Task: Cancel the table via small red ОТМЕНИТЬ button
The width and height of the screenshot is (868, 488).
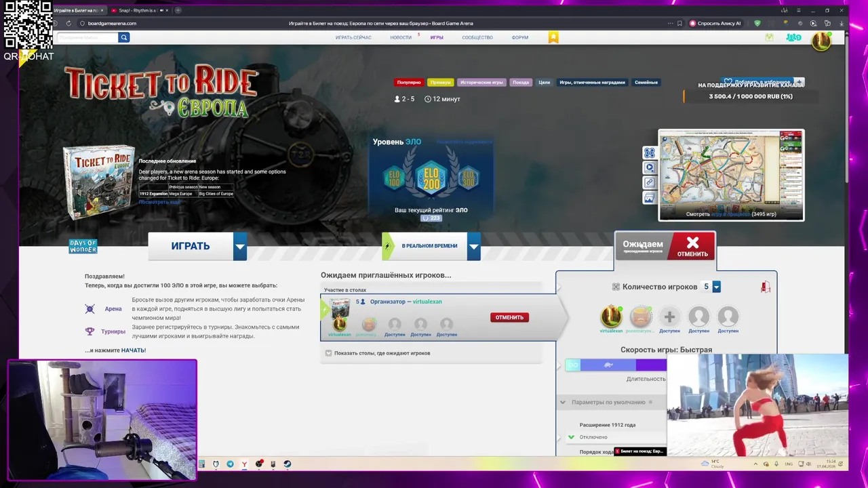Action: coord(509,317)
